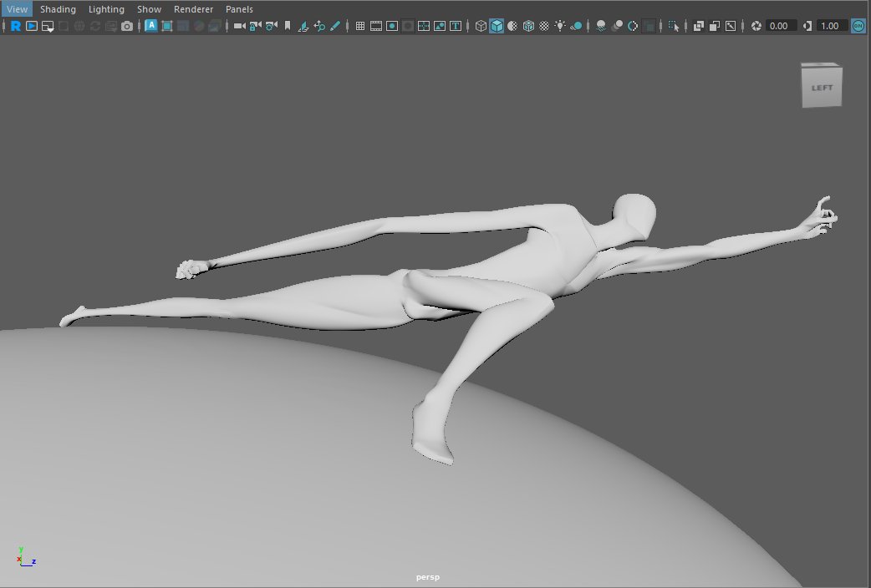Click the exposure field showing 0.00
This screenshot has width=871, height=588.
[x=780, y=26]
